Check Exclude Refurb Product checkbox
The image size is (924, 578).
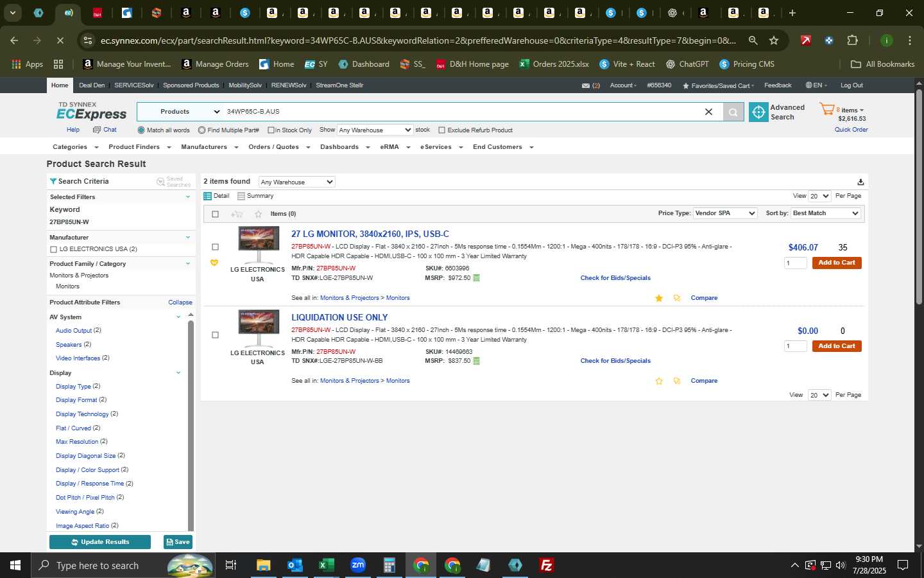pos(441,130)
